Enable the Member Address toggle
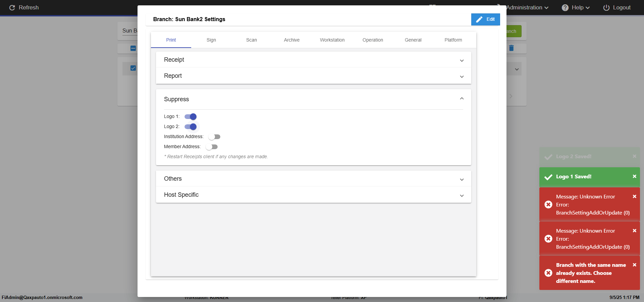The image size is (644, 302). [x=212, y=147]
